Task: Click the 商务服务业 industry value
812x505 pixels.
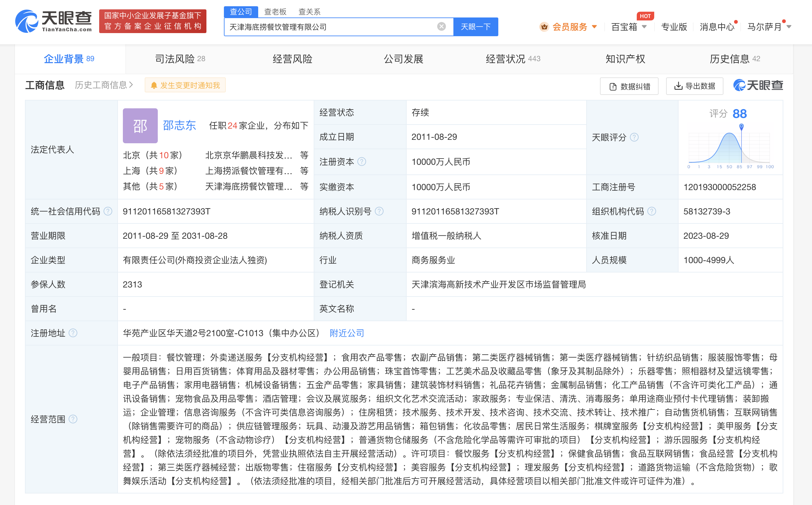Action: pos(433,260)
